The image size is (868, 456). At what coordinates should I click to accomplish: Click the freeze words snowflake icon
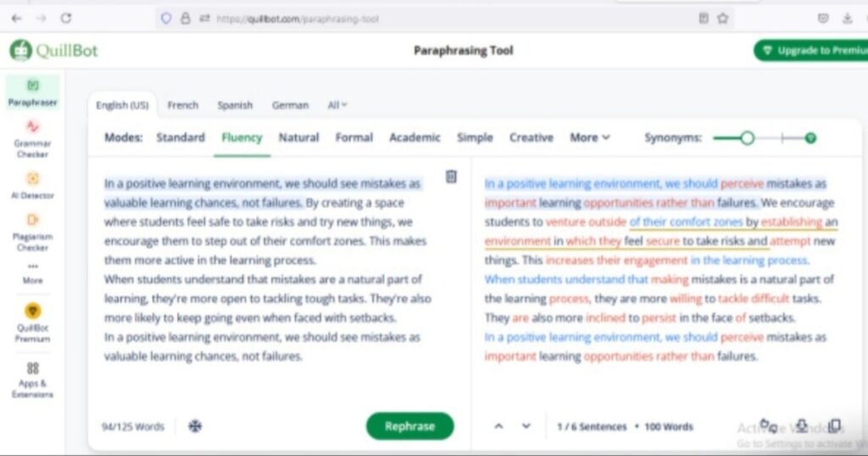[x=195, y=426]
